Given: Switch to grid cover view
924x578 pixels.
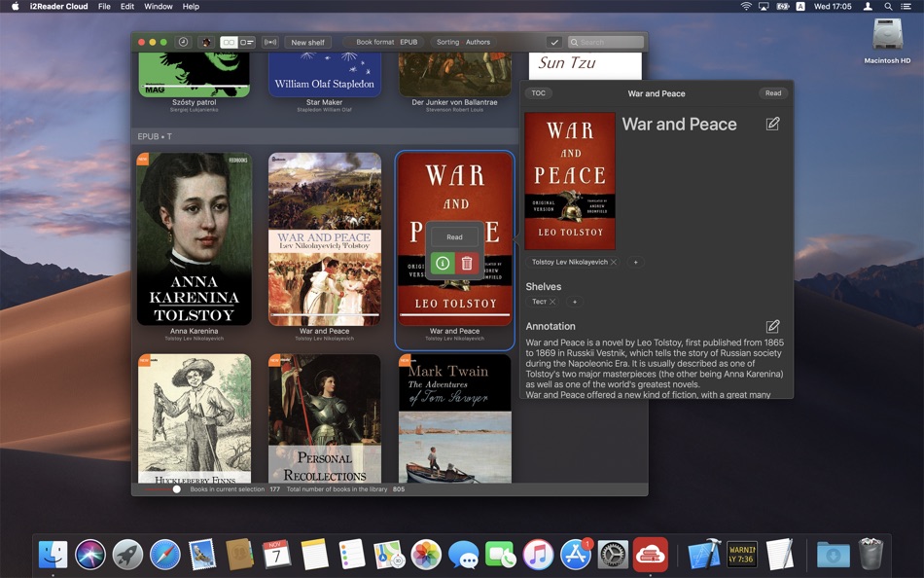Looking at the screenshot, I should (x=229, y=42).
